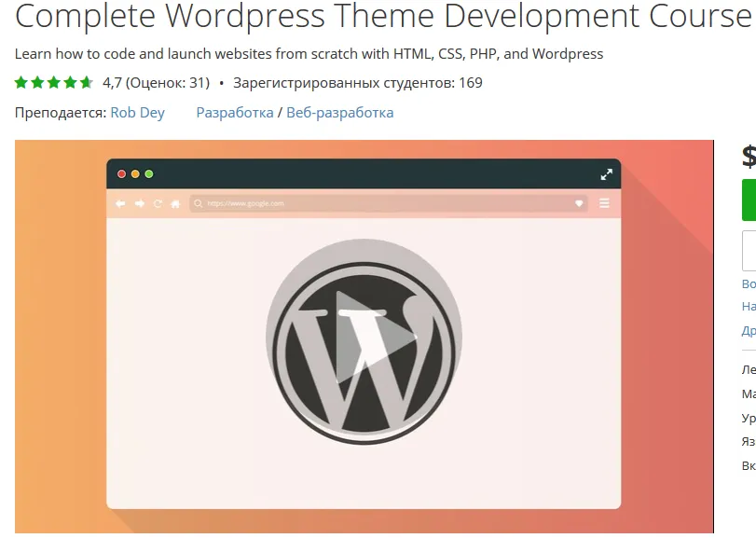
Task: Go to the Разработка category
Action: tap(233, 113)
